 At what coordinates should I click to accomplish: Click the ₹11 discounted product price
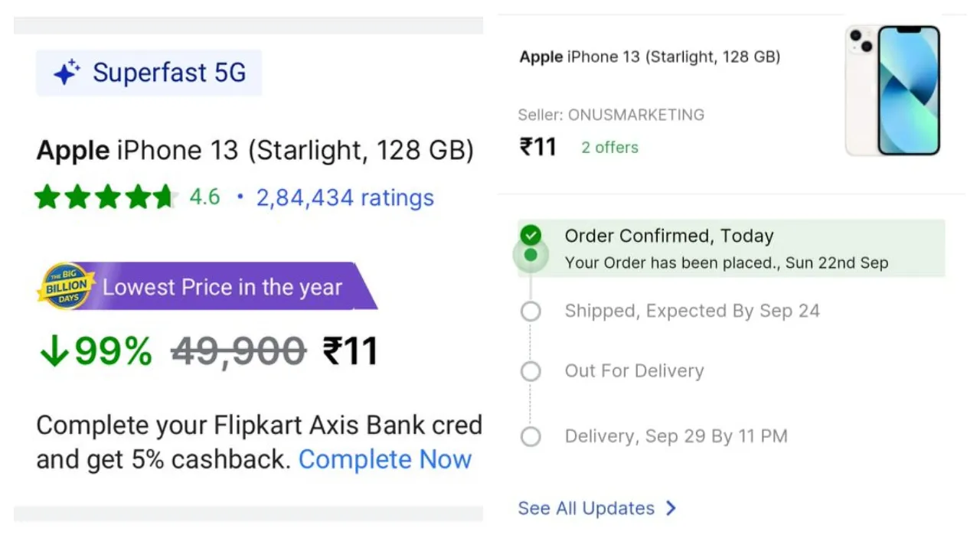[351, 352]
